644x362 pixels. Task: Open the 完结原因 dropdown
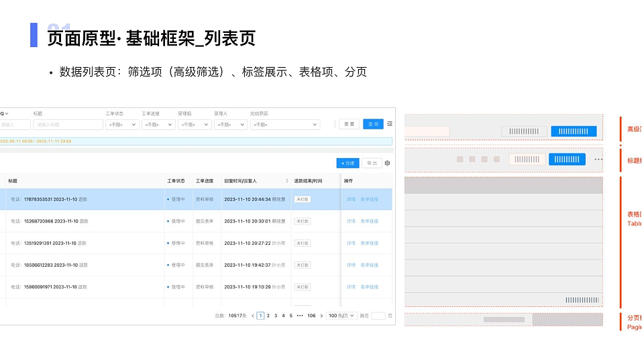pyautogui.click(x=286, y=125)
